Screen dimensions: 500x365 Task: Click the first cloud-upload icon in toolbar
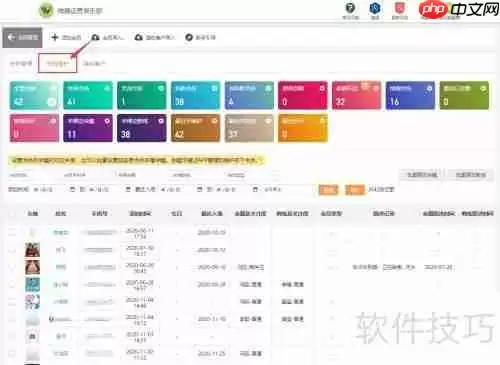pos(95,37)
